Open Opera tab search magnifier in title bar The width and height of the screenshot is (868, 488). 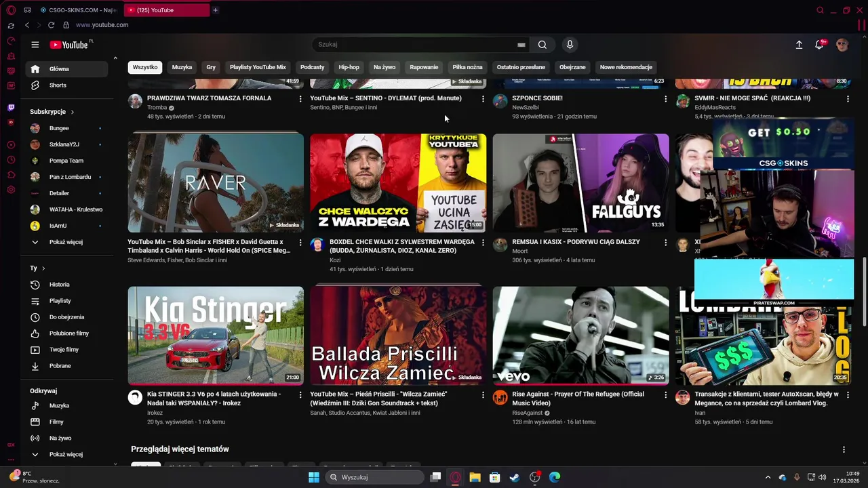[x=820, y=10]
